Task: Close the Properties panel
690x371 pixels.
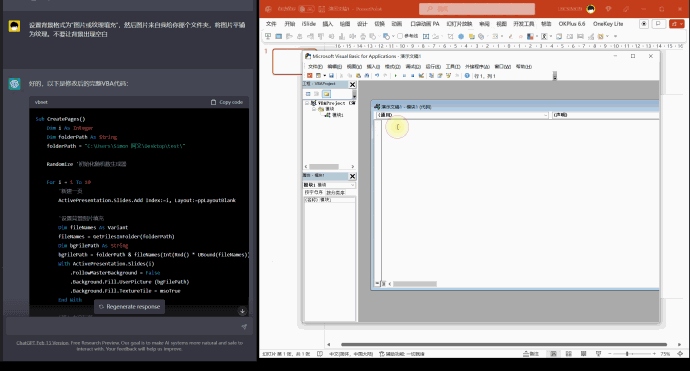Action: (x=352, y=176)
